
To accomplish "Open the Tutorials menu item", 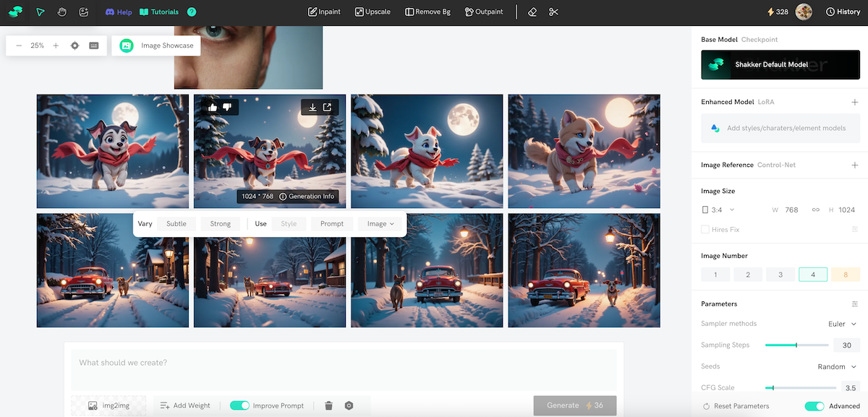I will 159,12.
